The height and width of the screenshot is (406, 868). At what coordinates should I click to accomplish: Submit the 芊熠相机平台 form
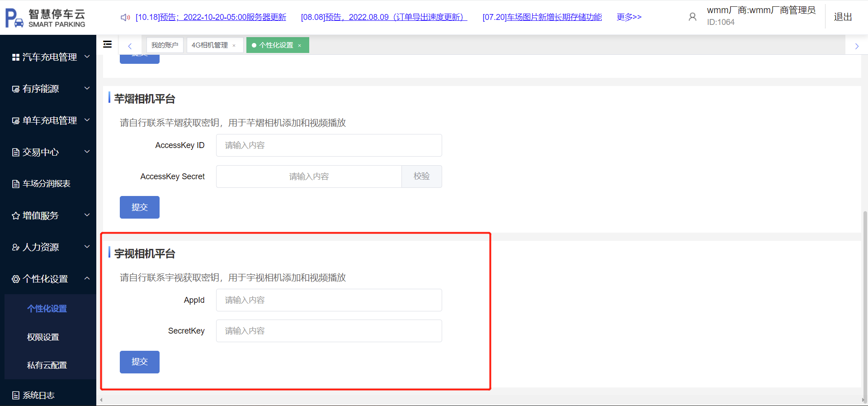(x=140, y=207)
